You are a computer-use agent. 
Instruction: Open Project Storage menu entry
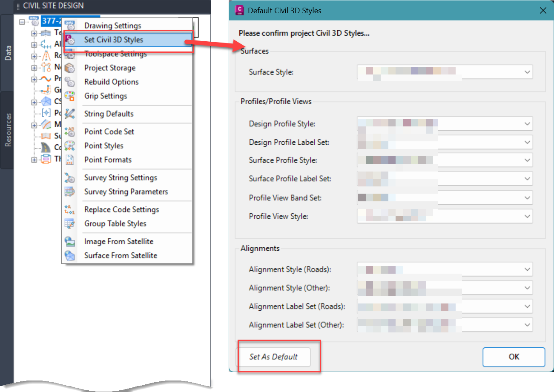point(128,68)
